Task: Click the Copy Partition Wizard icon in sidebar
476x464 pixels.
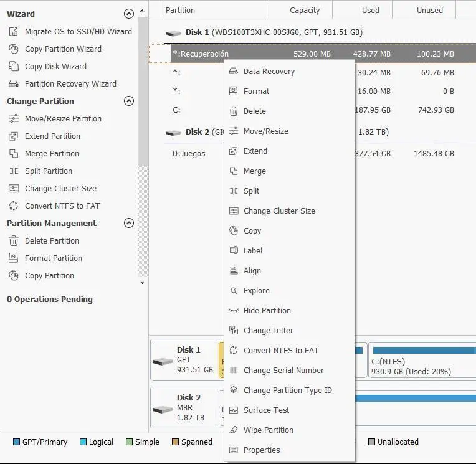Action: pyautogui.click(x=14, y=49)
